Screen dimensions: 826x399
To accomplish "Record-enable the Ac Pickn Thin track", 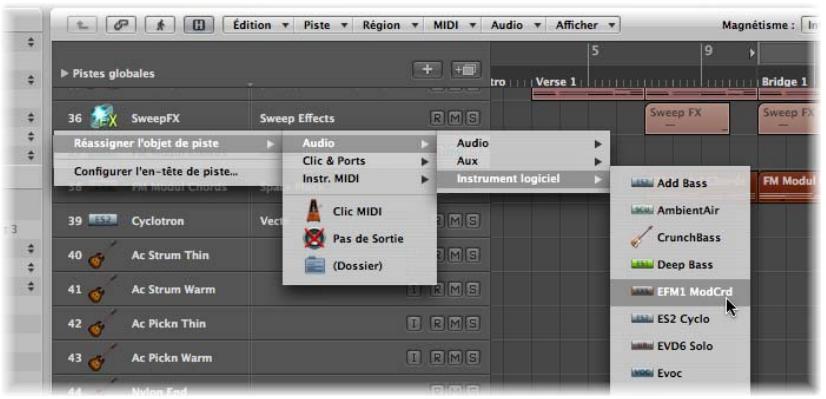I will pyautogui.click(x=436, y=323).
